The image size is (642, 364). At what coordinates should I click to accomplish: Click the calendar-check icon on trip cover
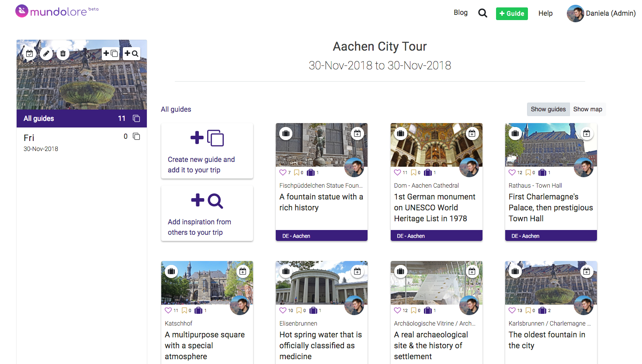pyautogui.click(x=29, y=54)
